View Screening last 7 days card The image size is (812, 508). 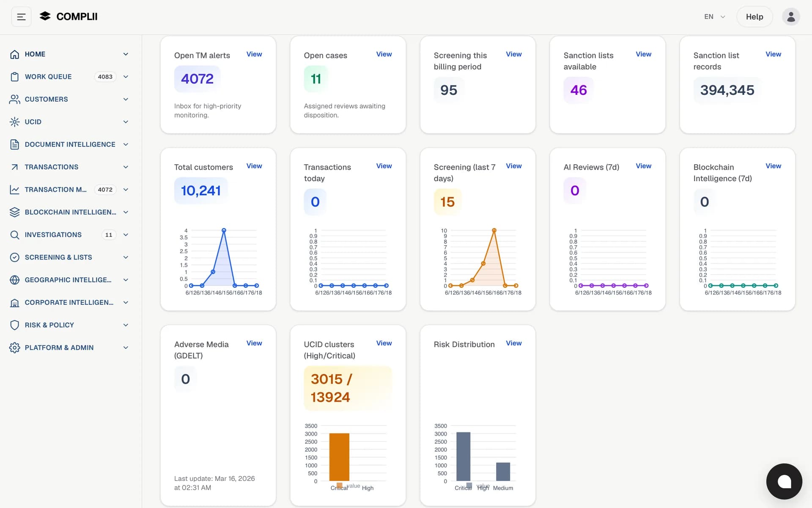coord(514,166)
